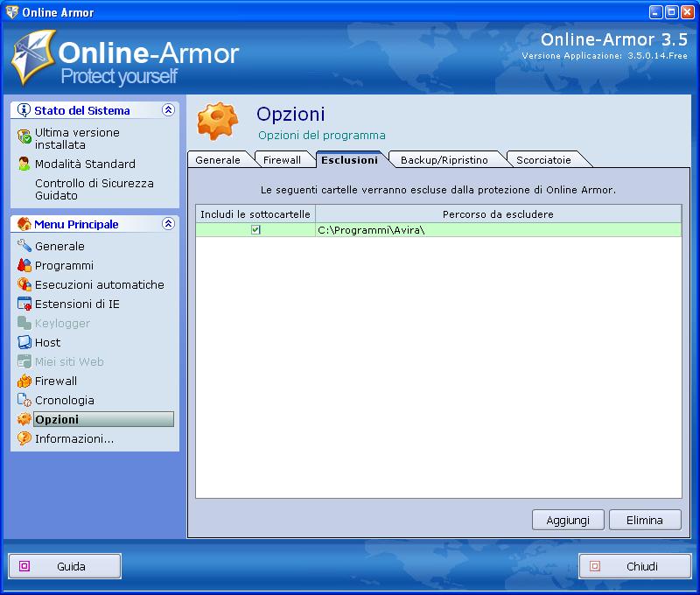Click the Host monitor icon
The image size is (700, 595).
tap(24, 342)
